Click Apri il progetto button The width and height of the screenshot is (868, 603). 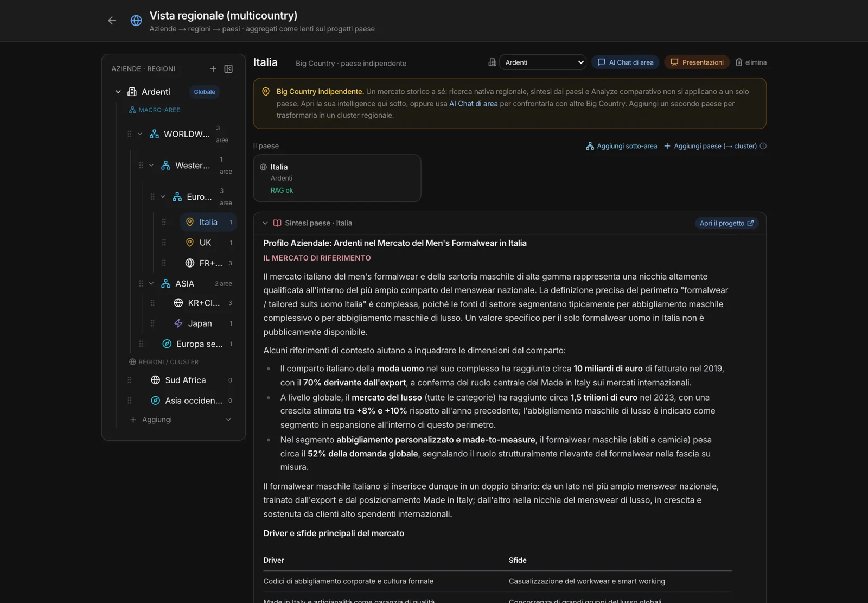coord(726,223)
